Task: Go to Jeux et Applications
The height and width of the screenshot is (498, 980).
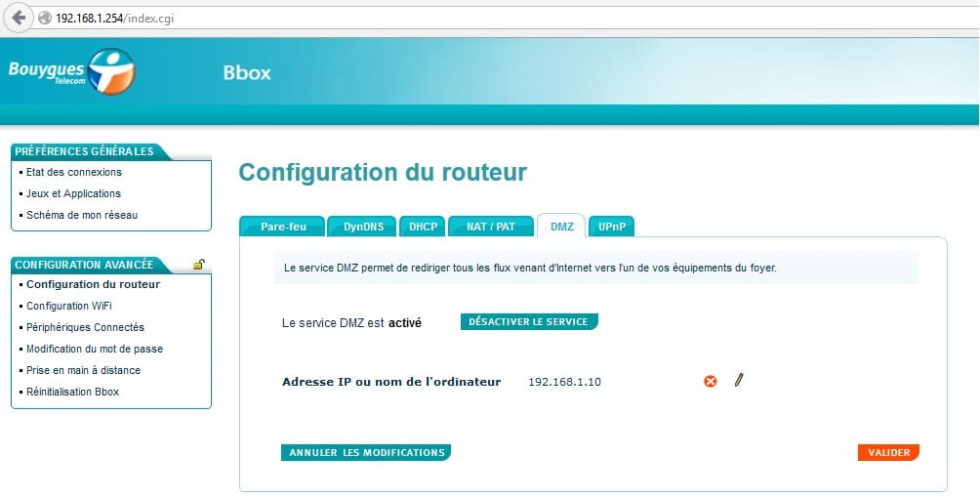Action: (73, 193)
